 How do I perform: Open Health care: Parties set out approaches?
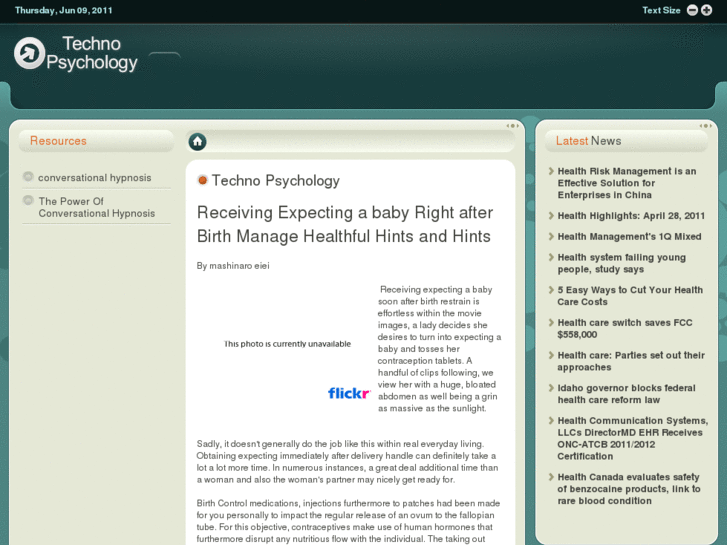[x=631, y=361]
